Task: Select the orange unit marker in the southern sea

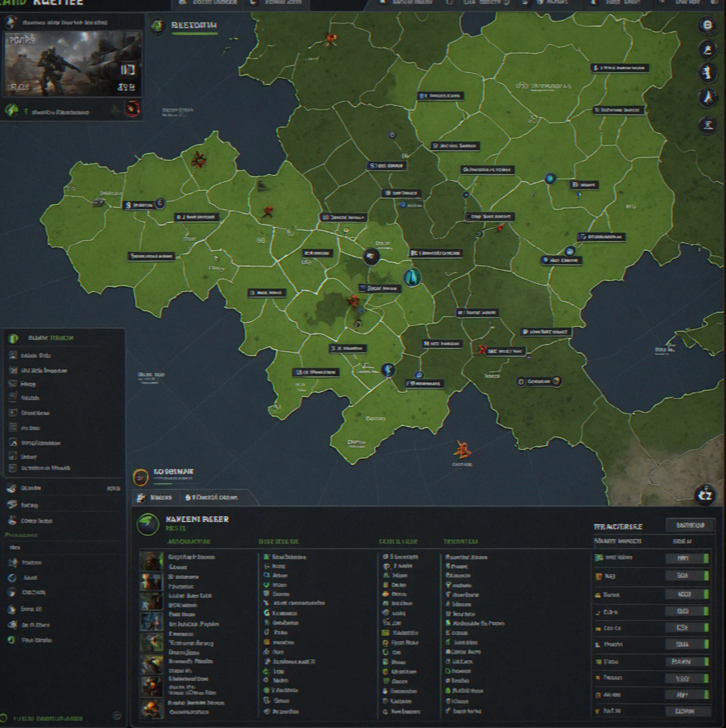Action: (x=462, y=450)
